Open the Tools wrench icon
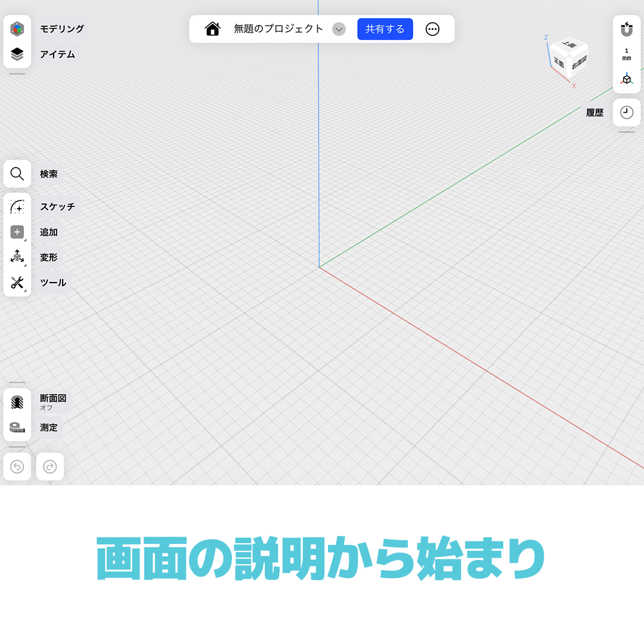Screen dimensions: 644x644 [x=17, y=283]
